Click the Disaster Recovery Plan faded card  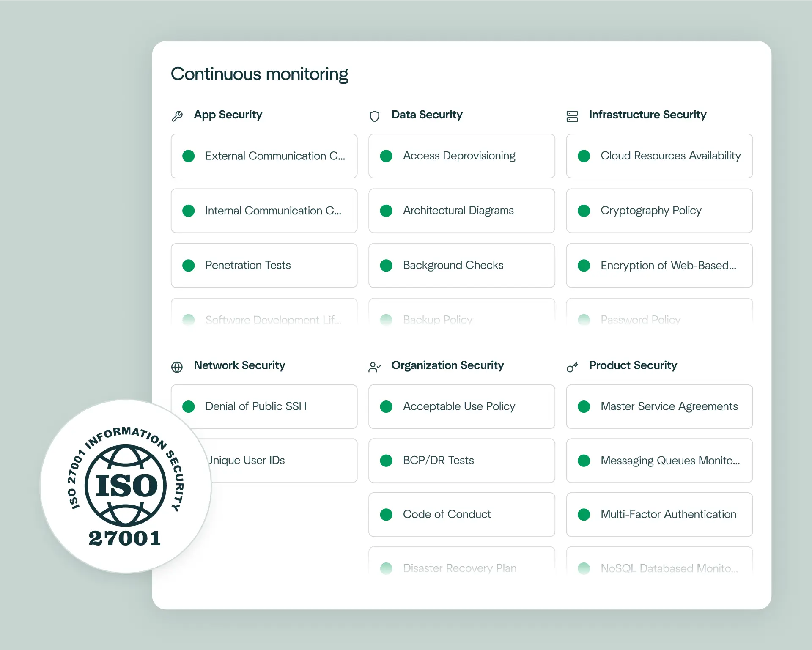coord(461,567)
